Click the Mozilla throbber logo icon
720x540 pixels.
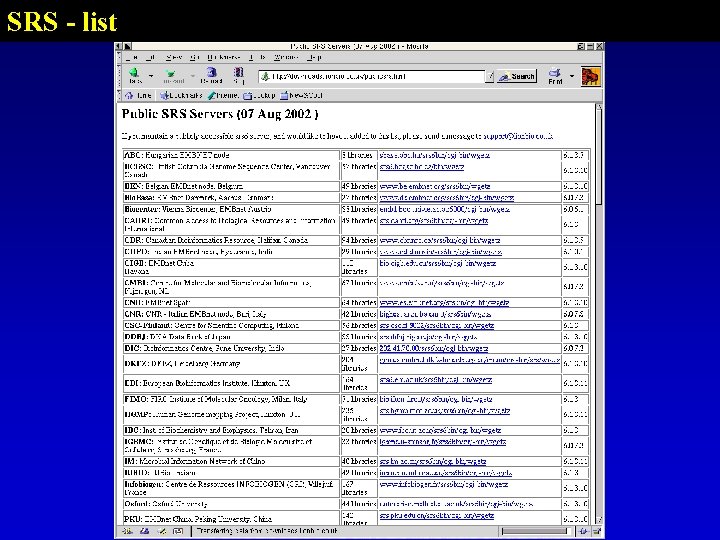591,76
